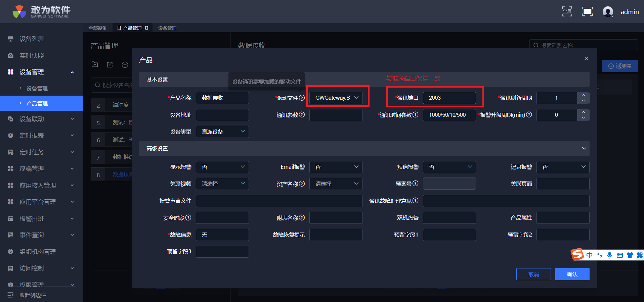Click the 设备地址 input field
This screenshot has width=644, height=302.
[222, 115]
